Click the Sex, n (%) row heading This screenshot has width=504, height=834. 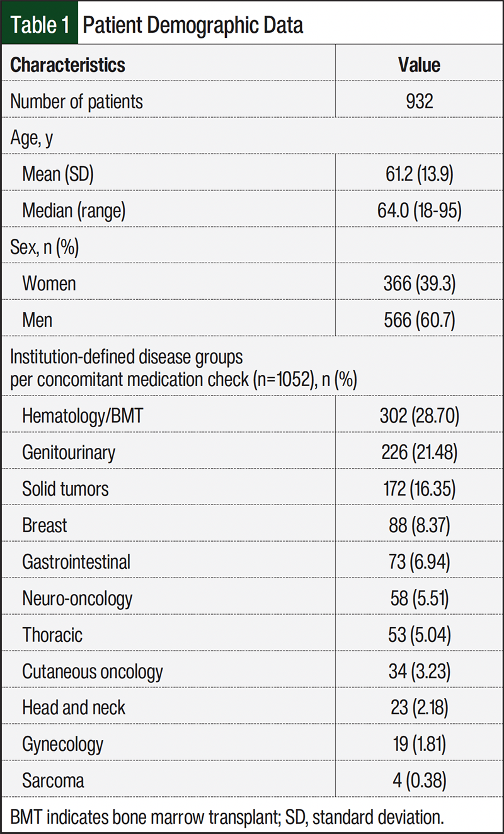click(44, 246)
